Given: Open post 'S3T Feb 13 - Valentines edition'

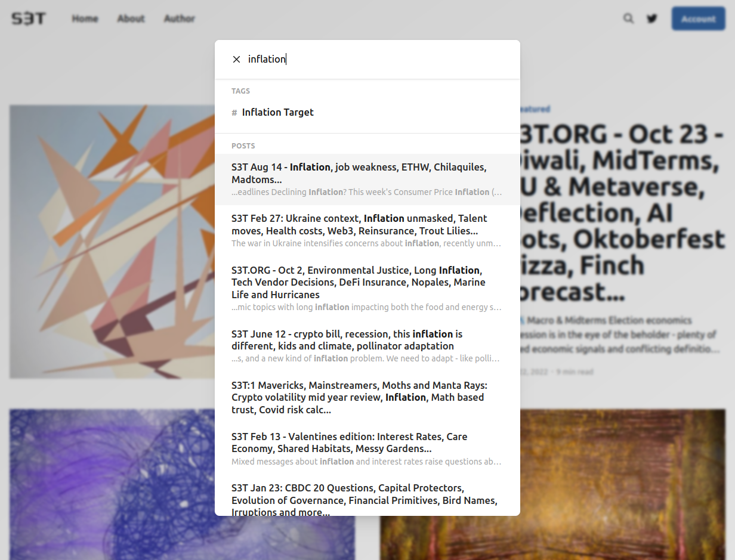Looking at the screenshot, I should click(x=367, y=448).
